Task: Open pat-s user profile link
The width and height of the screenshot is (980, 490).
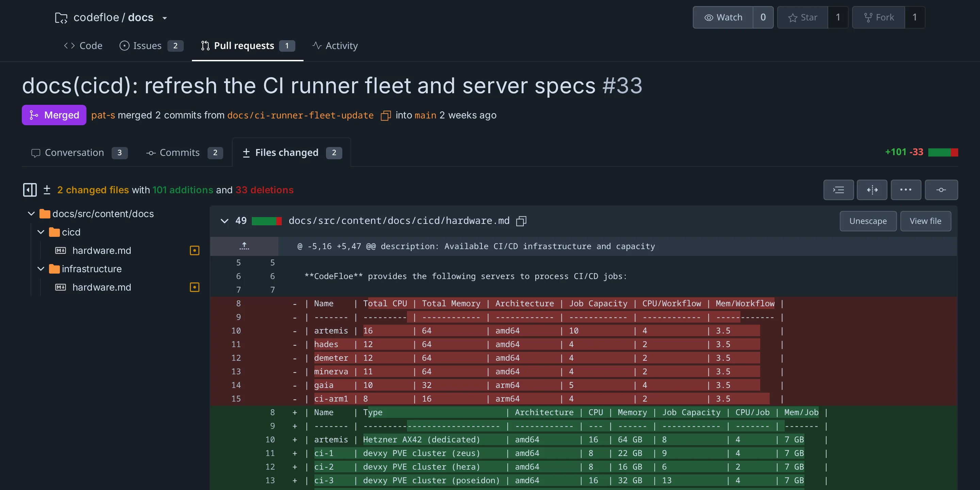Action: pyautogui.click(x=103, y=115)
